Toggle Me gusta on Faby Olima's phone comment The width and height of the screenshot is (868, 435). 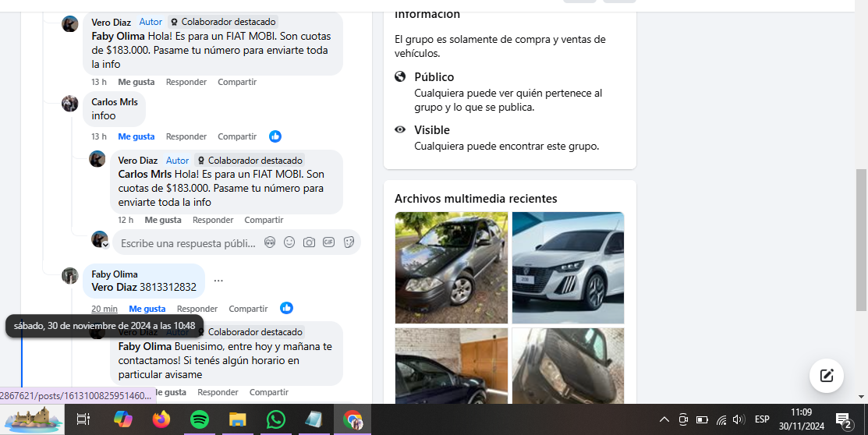(147, 309)
